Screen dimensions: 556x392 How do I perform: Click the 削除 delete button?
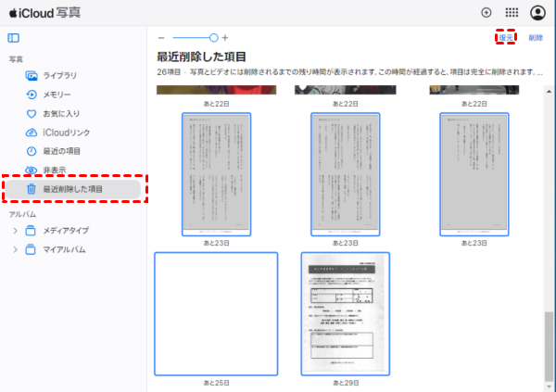coord(536,38)
